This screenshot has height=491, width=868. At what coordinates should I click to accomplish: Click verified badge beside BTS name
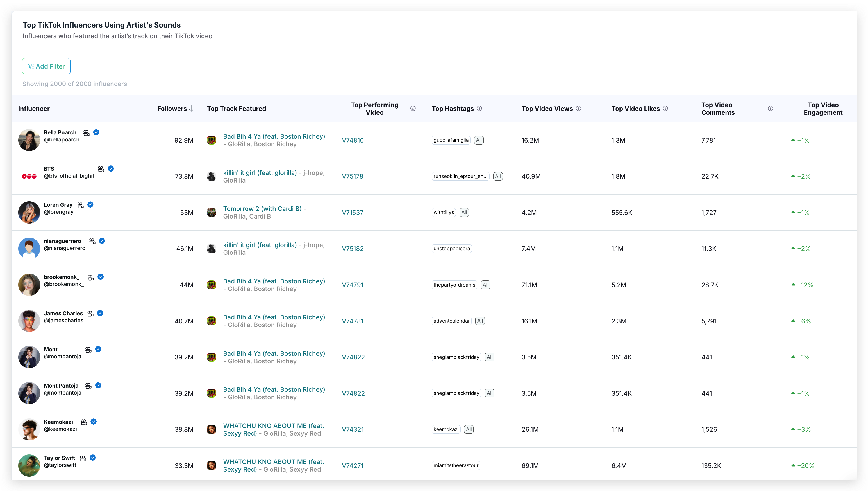[111, 168]
